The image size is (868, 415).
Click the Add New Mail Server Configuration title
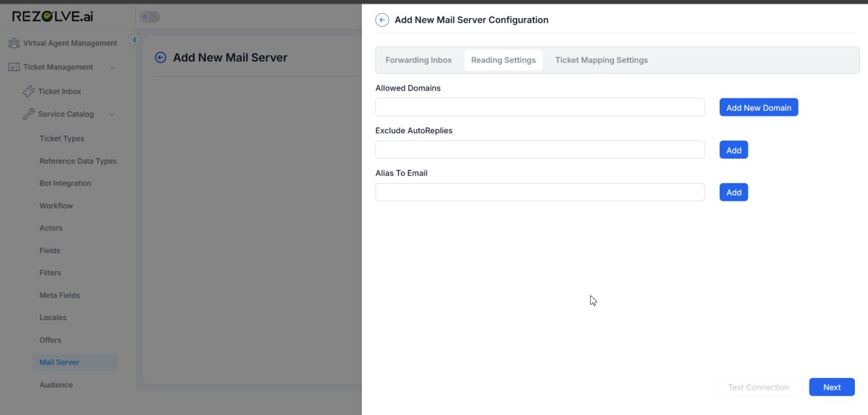click(471, 20)
